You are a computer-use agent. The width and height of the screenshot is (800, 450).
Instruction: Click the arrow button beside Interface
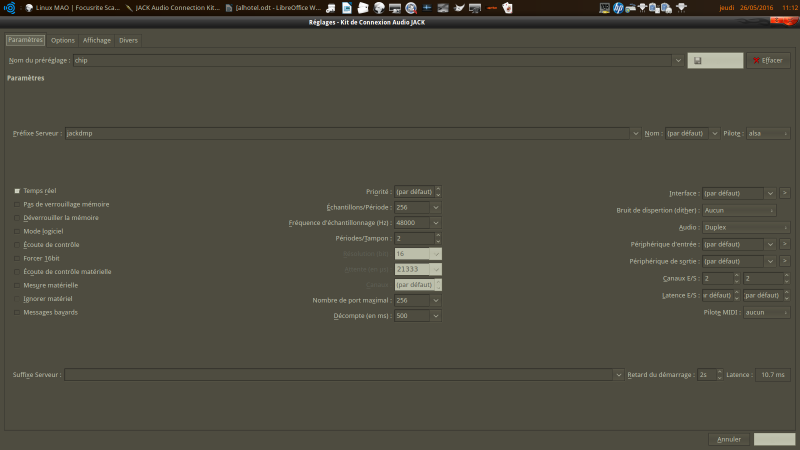(785, 193)
